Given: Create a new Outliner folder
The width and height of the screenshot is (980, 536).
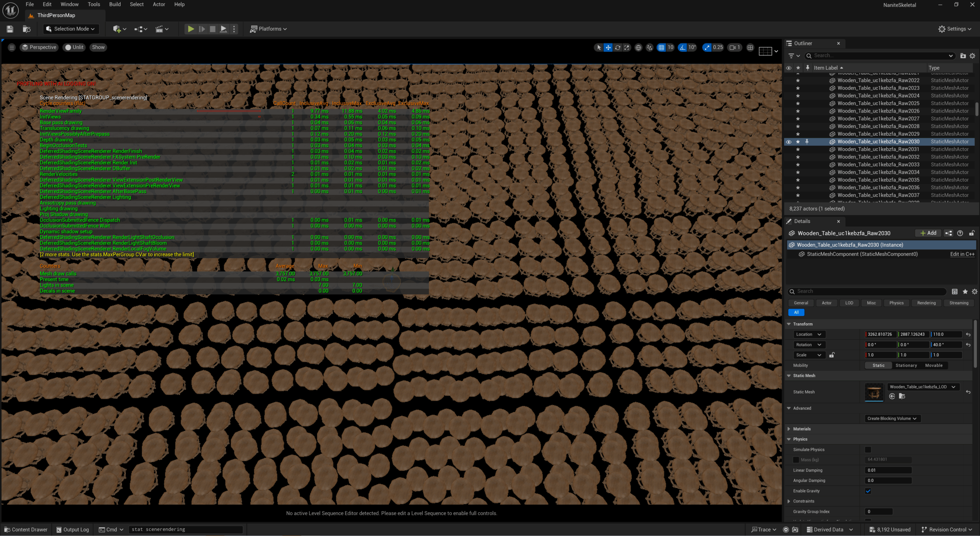Looking at the screenshot, I should tap(963, 56).
